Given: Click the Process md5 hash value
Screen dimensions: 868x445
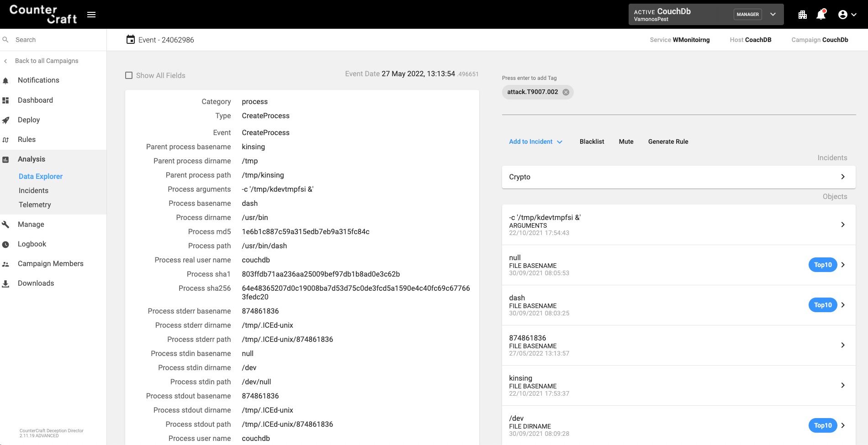Looking at the screenshot, I should click(306, 231).
